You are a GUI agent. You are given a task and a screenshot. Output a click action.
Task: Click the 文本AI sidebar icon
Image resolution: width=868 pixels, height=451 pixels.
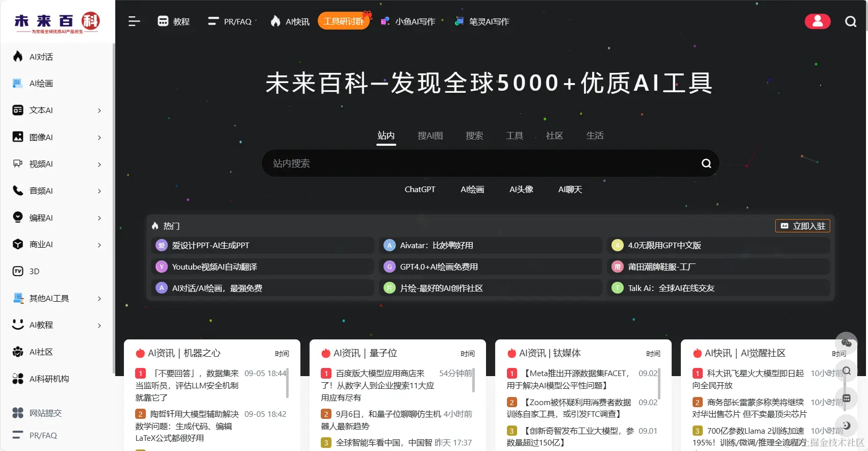point(18,110)
